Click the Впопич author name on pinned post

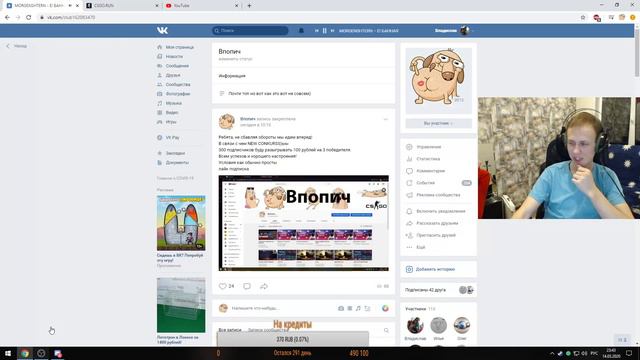[247, 119]
